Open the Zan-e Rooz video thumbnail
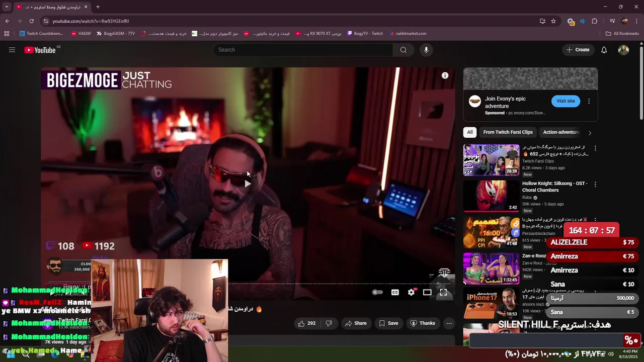The height and width of the screenshot is (362, 644). (x=491, y=268)
